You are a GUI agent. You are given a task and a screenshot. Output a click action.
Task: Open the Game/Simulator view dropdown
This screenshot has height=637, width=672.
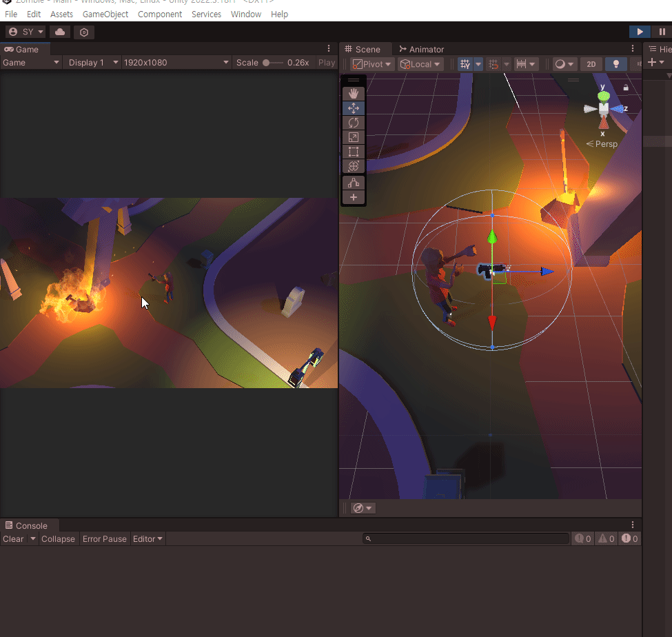coord(30,63)
